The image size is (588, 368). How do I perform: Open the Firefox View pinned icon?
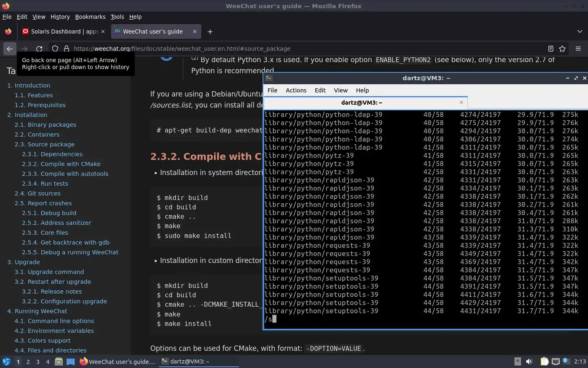click(8, 31)
